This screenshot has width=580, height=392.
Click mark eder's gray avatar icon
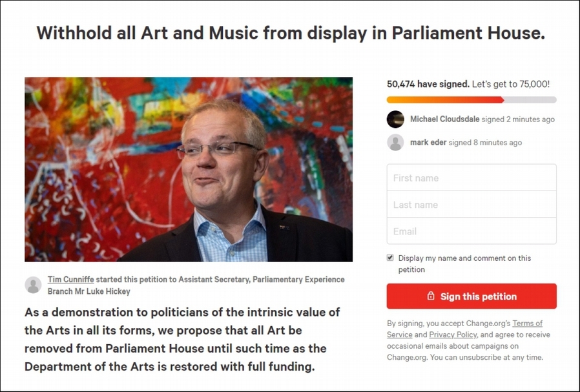pyautogui.click(x=395, y=143)
